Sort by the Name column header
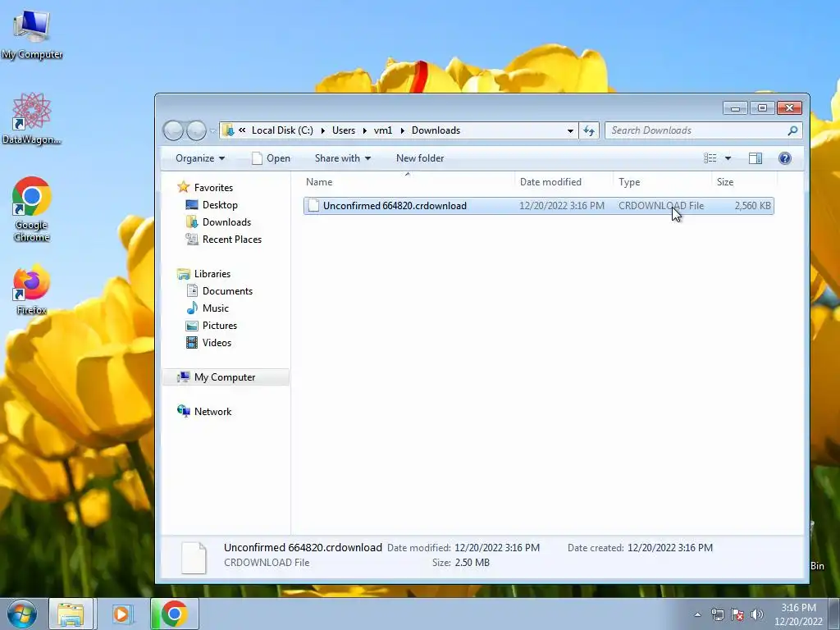Image resolution: width=840 pixels, height=630 pixels. pos(319,181)
